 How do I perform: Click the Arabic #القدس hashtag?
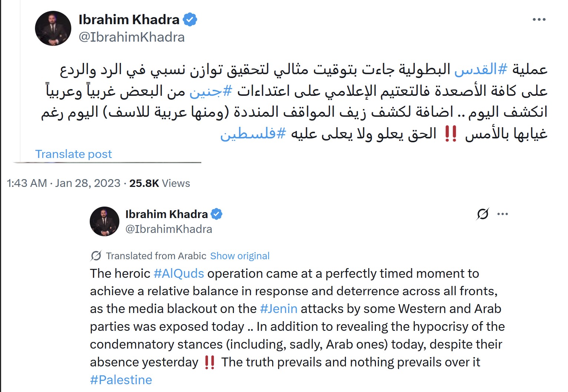click(x=481, y=69)
